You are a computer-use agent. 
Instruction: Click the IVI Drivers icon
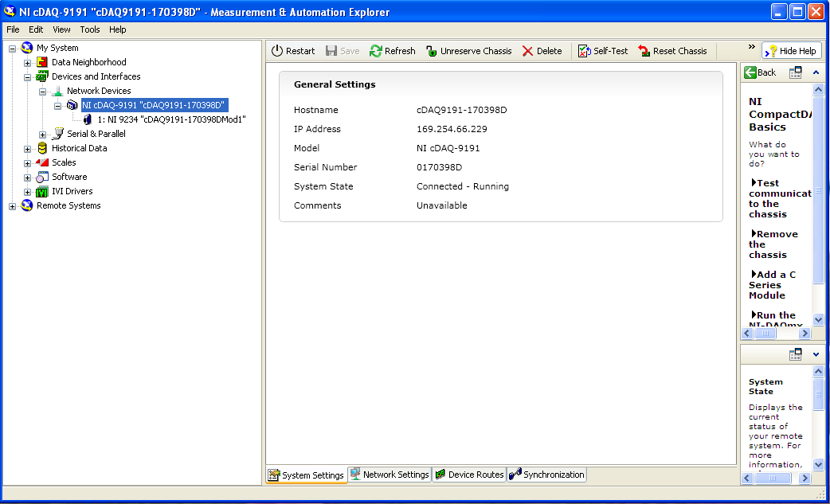[41, 191]
